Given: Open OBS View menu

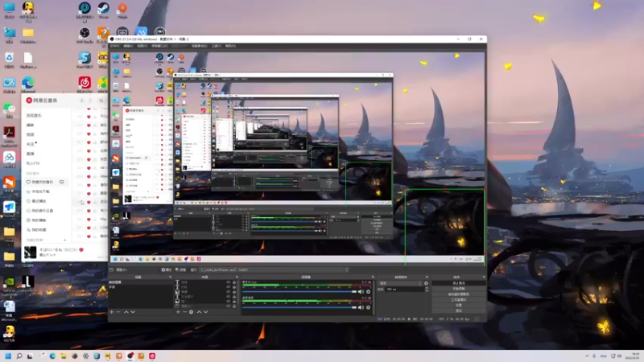Looking at the screenshot, I should click(142, 46).
